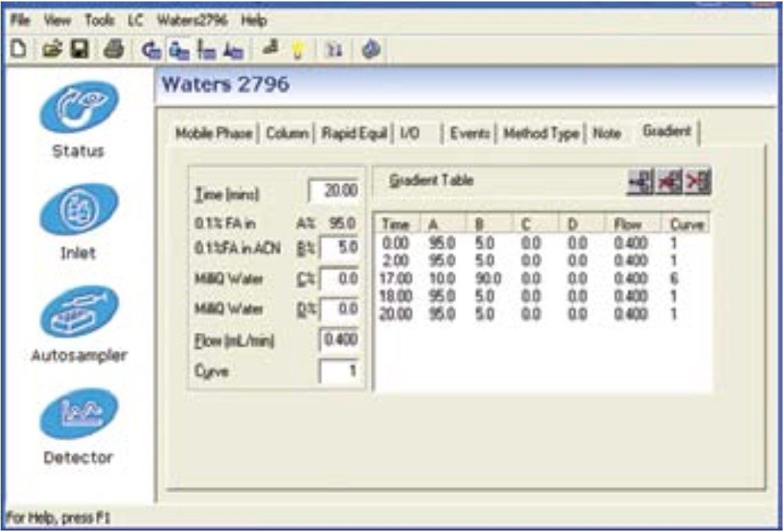Switch to the Rapid Equil tab
The width and height of the screenshot is (784, 532).
[354, 133]
